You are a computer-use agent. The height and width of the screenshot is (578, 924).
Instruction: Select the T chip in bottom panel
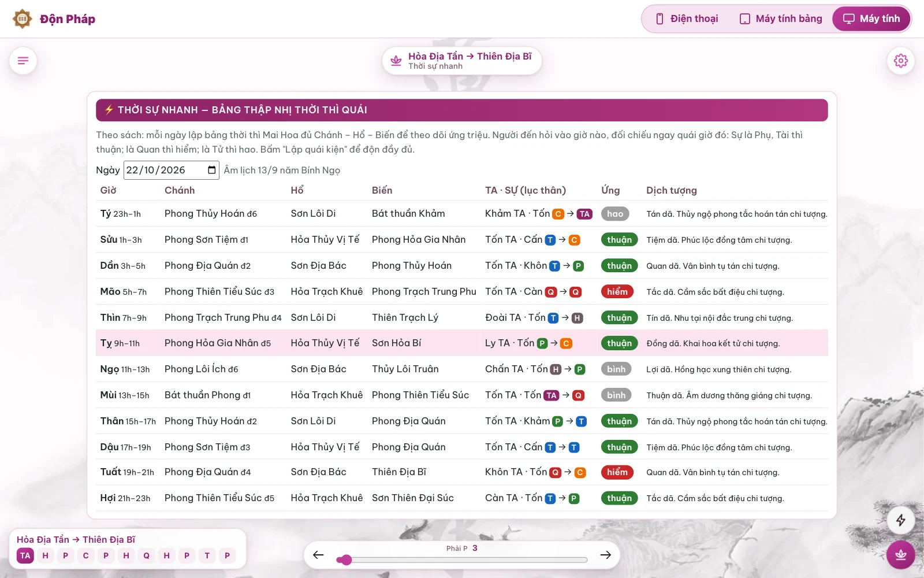207,555
